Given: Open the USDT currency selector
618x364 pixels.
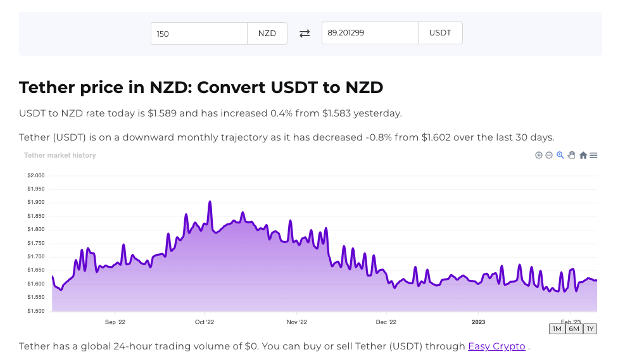Looking at the screenshot, I should (x=440, y=33).
